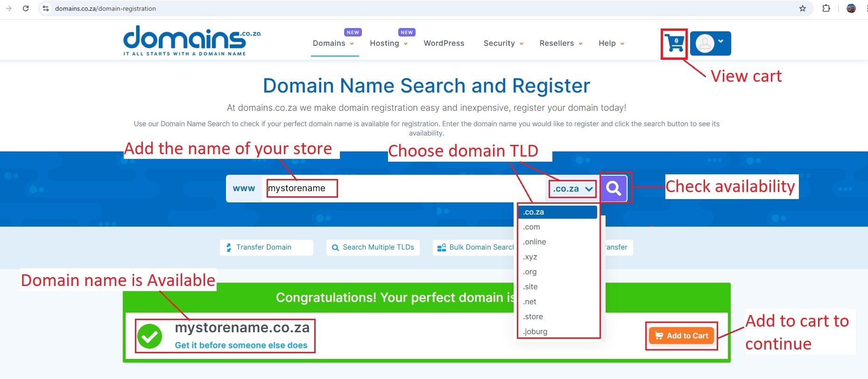Expand the Security menu
868x379 pixels.
click(503, 43)
